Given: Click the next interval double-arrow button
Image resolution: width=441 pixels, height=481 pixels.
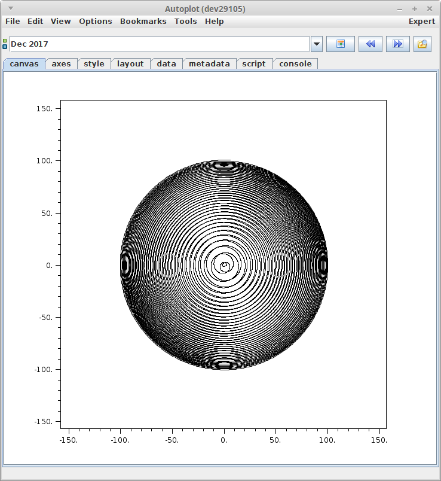Looking at the screenshot, I should coord(398,44).
